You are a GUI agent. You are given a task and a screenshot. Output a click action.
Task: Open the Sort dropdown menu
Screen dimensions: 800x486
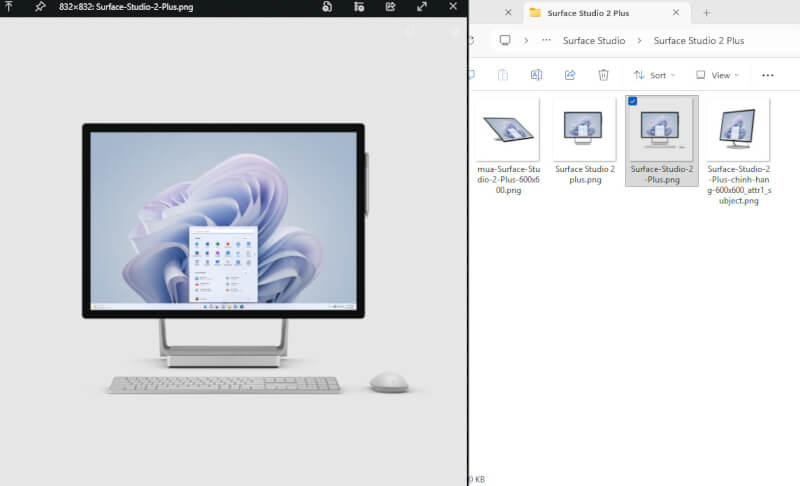pos(654,75)
